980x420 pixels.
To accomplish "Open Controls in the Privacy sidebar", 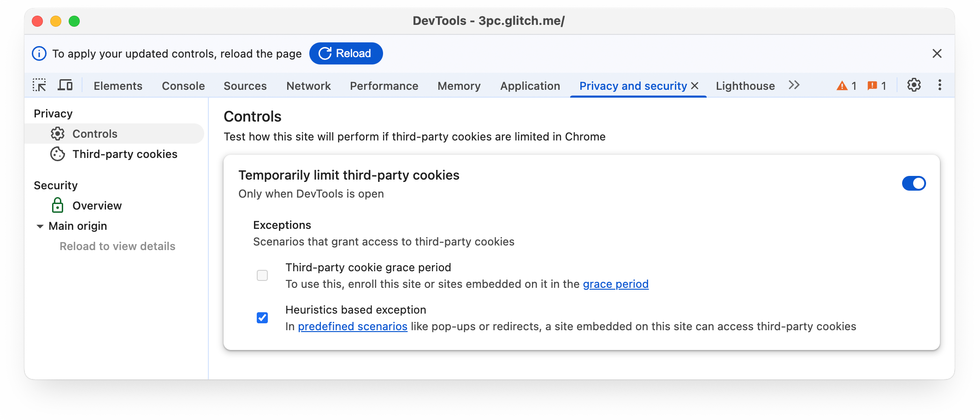I will [94, 134].
